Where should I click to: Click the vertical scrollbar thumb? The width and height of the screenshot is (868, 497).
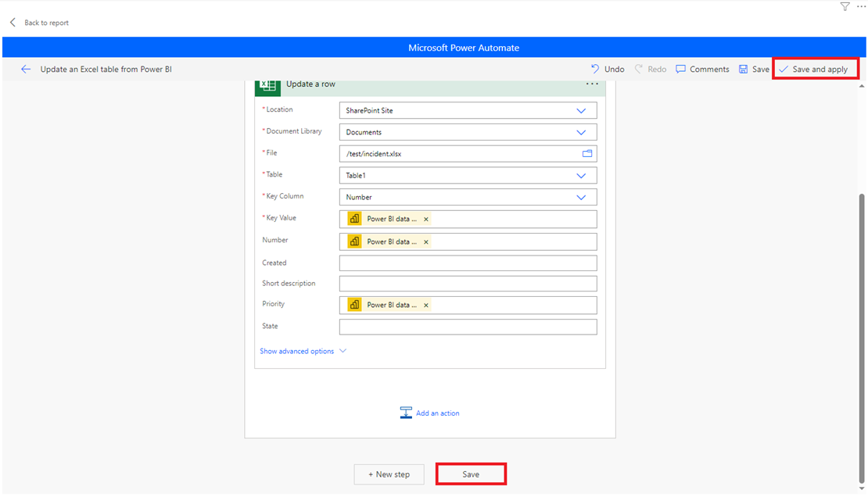[862, 338]
